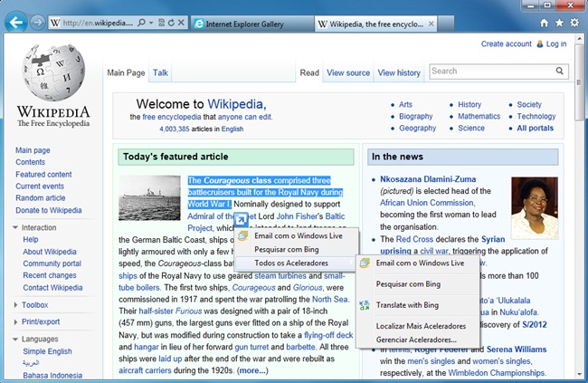This screenshot has width=588, height=383.
Task: Select Pesquisar com Bing in submenu
Action: (x=408, y=284)
